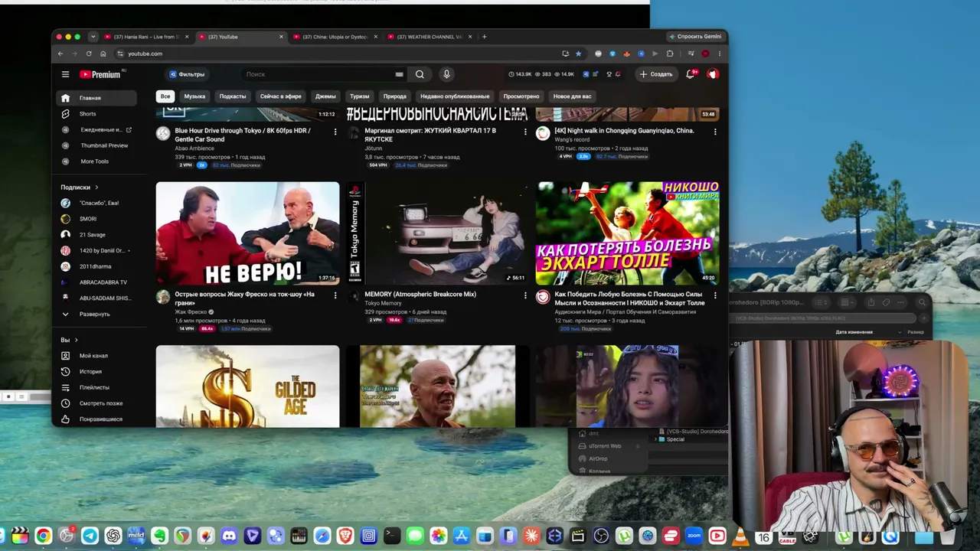Screen dimensions: 980x551
Task: Open the on-screen keyboard in search box
Action: click(399, 74)
